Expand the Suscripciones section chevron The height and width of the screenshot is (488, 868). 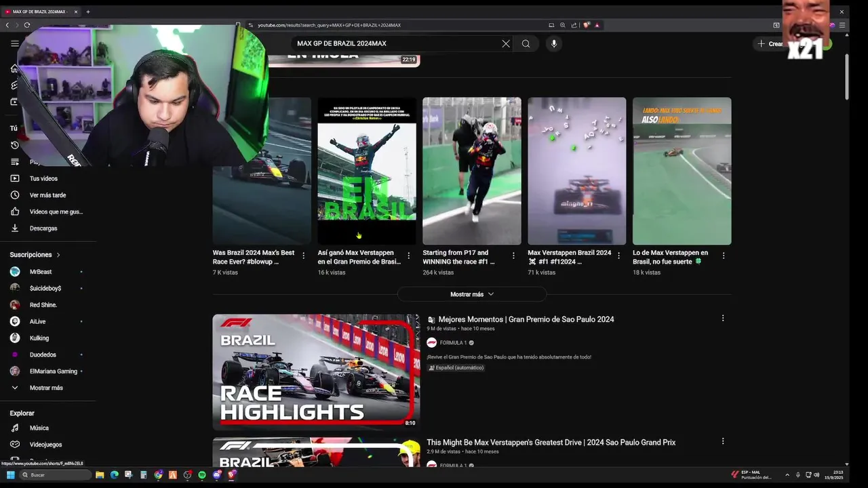point(58,255)
